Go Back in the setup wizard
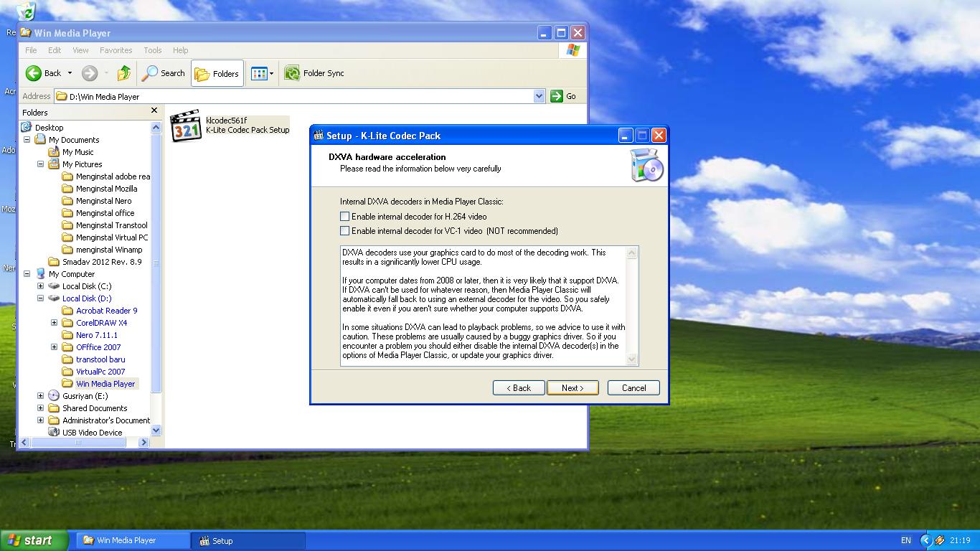980x551 pixels. pyautogui.click(x=519, y=387)
